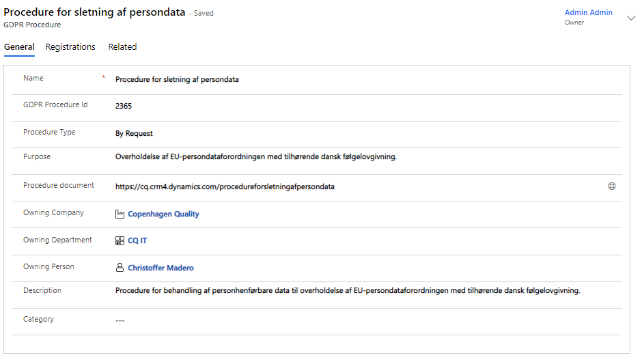Click the record title in the header
The width and height of the screenshot is (642, 364).
[x=94, y=12]
